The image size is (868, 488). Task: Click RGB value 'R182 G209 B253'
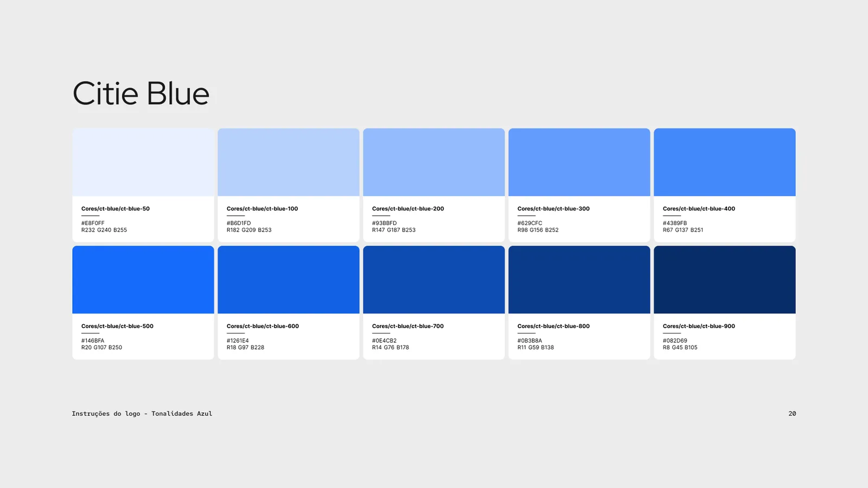tap(249, 230)
